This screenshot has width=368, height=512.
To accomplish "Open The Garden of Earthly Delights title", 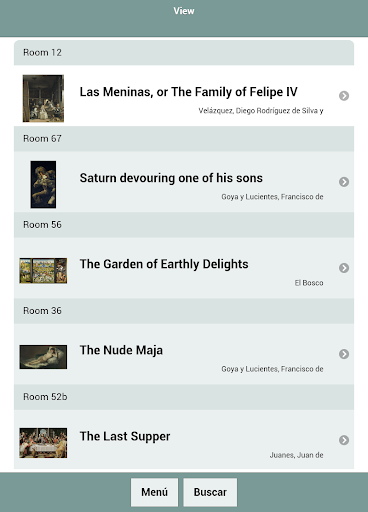I will (x=164, y=264).
